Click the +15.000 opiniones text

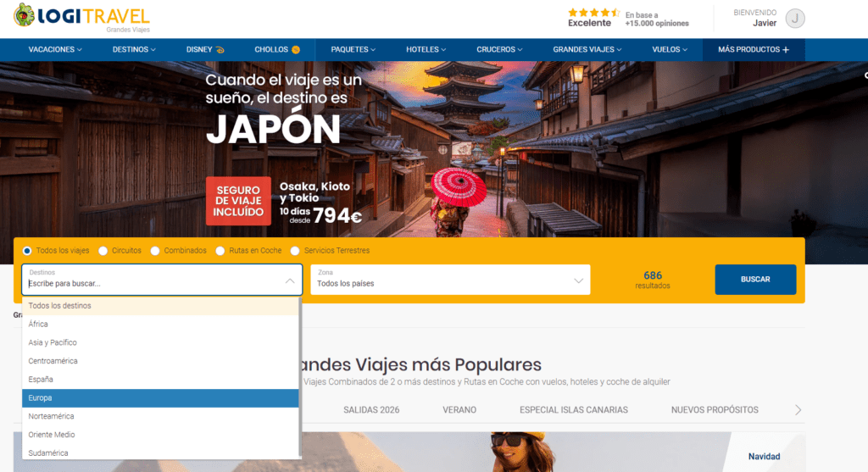(x=657, y=23)
